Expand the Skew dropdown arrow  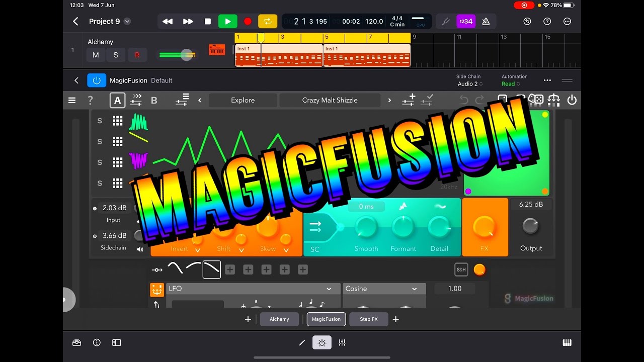(x=286, y=250)
